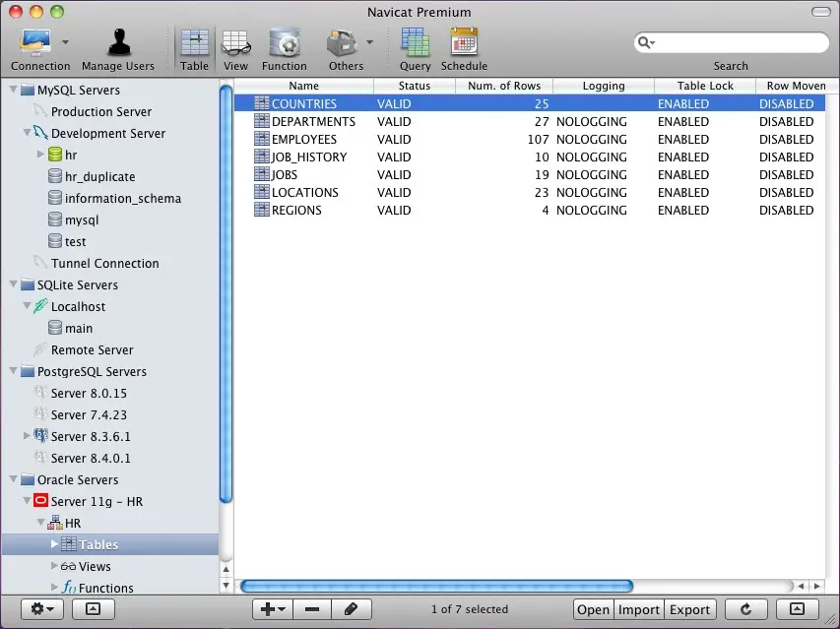840x629 pixels.
Task: Select the LOCATIONS table row
Action: click(x=529, y=192)
